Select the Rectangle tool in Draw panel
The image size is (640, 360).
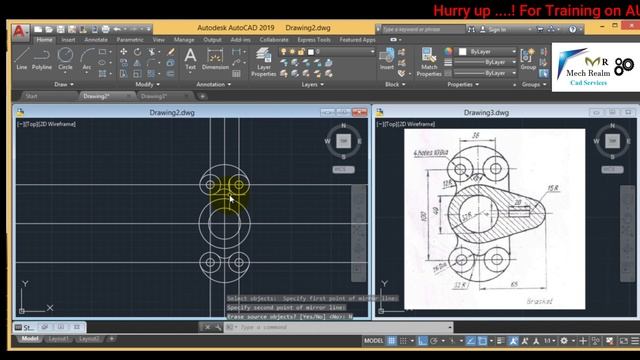[x=102, y=52]
